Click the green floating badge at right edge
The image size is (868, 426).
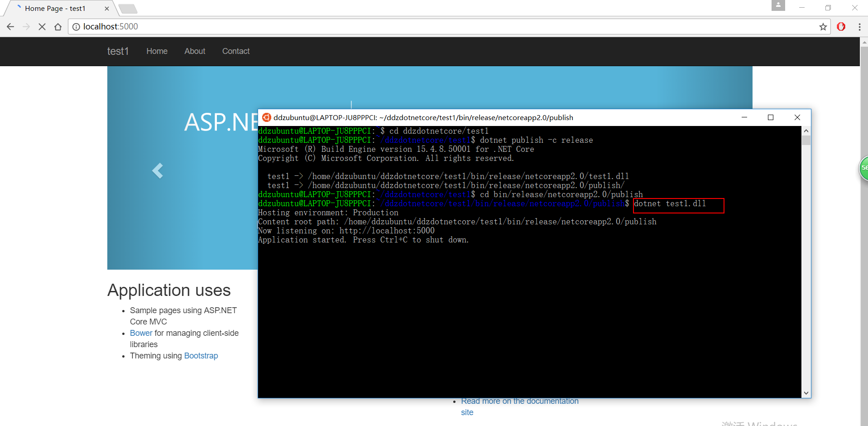pyautogui.click(x=863, y=168)
